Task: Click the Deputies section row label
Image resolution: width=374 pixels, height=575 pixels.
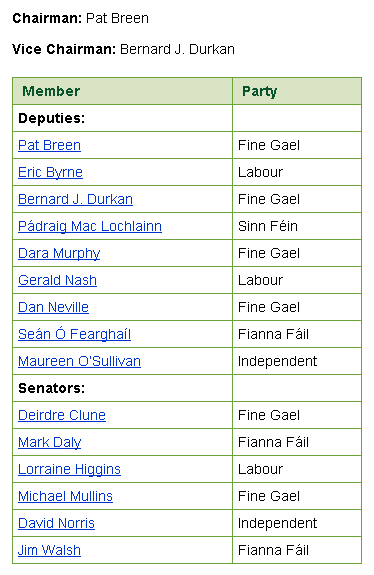Action: (x=51, y=118)
